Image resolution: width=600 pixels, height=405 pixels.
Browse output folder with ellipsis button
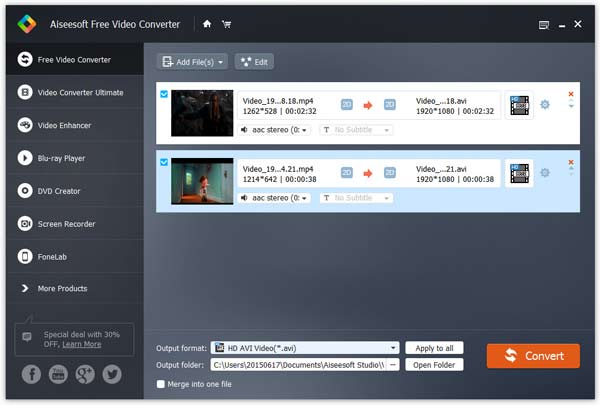393,365
